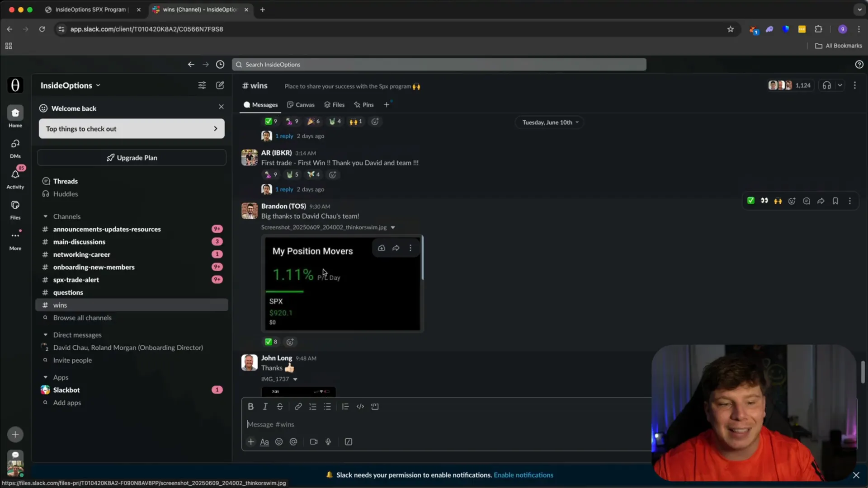This screenshot has height=488, width=868.
Task: Record an audio clip
Action: click(328, 442)
